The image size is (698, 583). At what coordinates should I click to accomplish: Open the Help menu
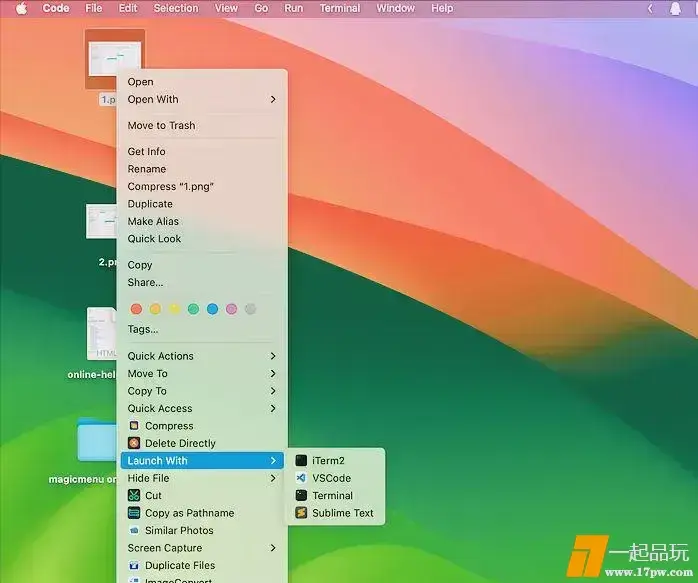(442, 8)
